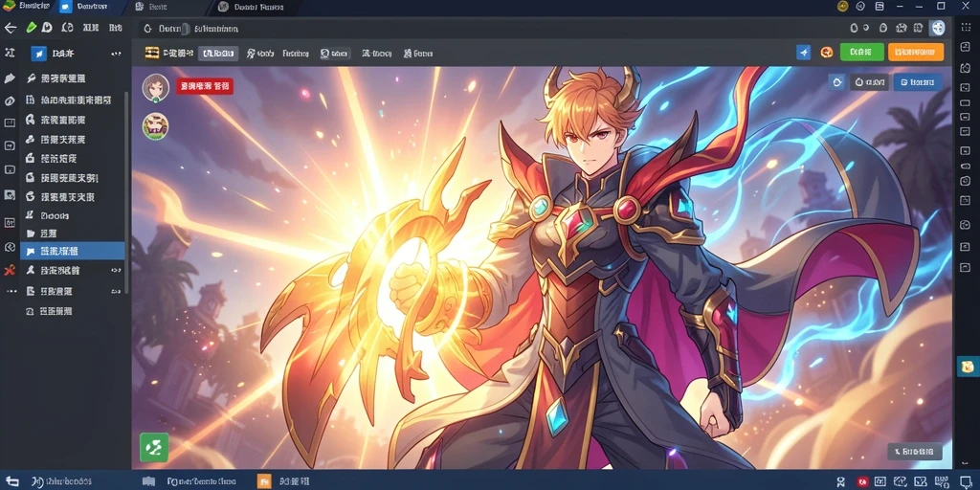This screenshot has width=980, height=490.
Task: Click the blue paper-plane icon button
Action: 804,53
